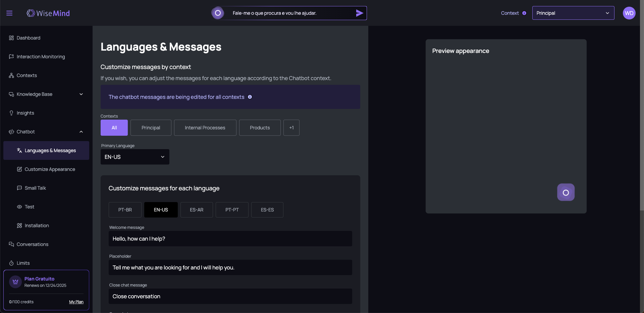Click the Context info icon in header
The width and height of the screenshot is (644, 313).
coord(524,13)
